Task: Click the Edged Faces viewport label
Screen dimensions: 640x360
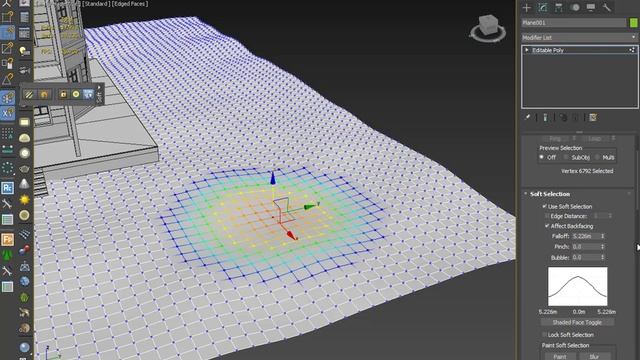Action: 131,4
